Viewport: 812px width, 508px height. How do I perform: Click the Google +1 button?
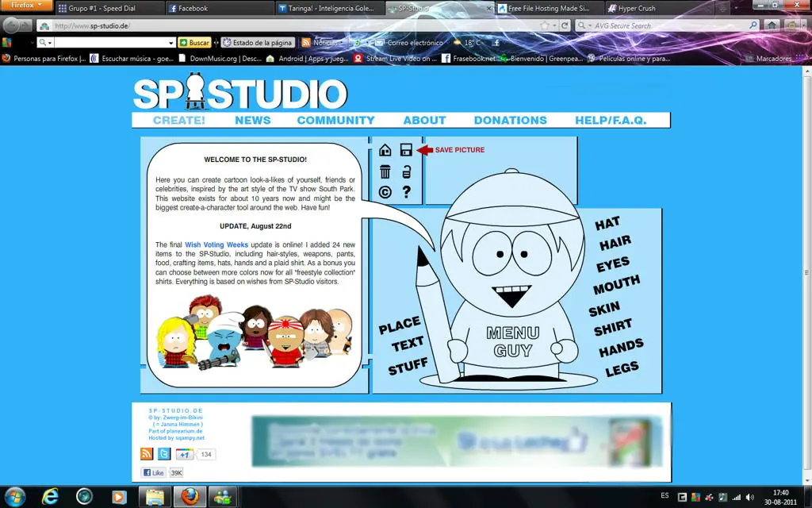(185, 454)
